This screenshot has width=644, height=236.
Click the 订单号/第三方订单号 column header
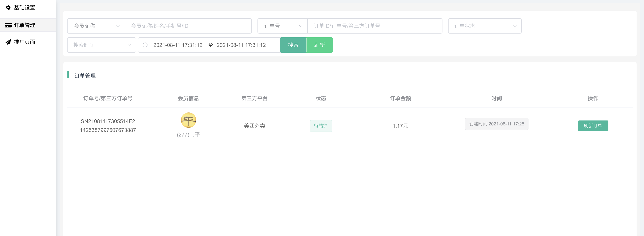[x=108, y=98]
